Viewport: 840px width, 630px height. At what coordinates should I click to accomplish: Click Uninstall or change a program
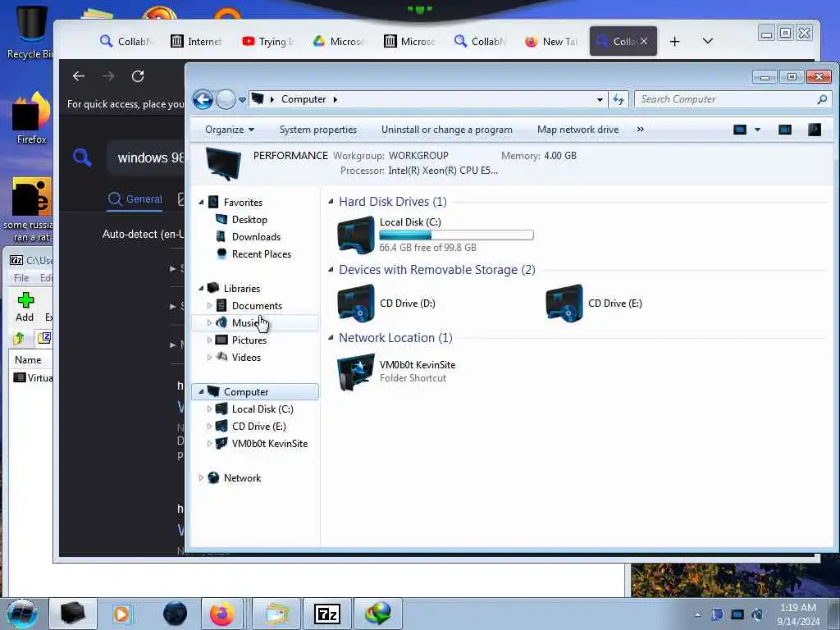coord(447,130)
